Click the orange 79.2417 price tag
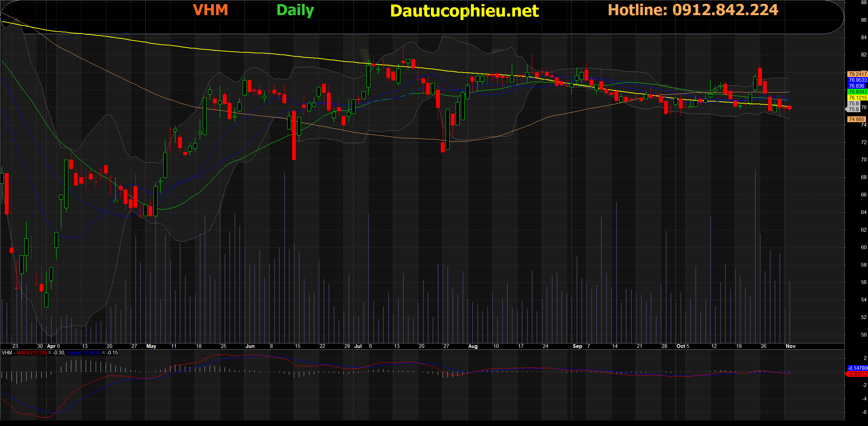Screen dimensions: 868x426 coord(857,74)
